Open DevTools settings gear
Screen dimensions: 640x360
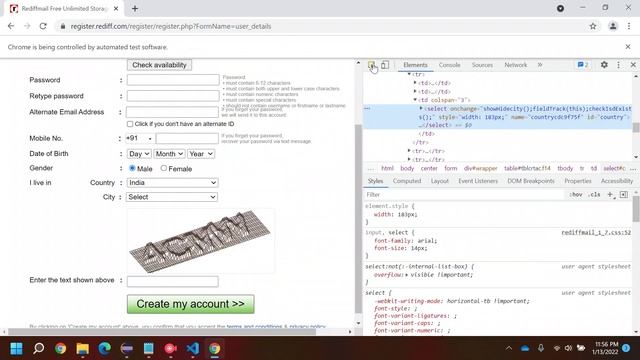point(604,65)
